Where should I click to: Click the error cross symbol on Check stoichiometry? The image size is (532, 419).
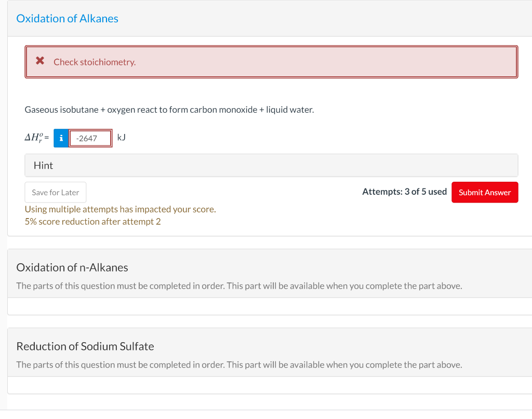[40, 60]
